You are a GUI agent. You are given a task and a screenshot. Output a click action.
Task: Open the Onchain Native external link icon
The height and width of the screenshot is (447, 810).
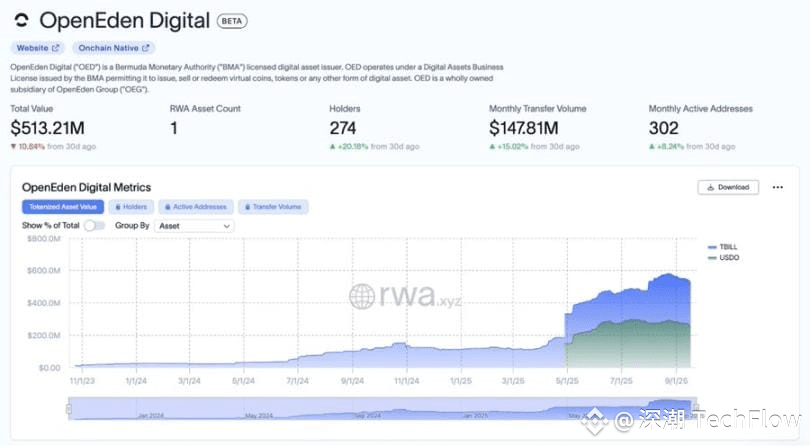[146, 48]
